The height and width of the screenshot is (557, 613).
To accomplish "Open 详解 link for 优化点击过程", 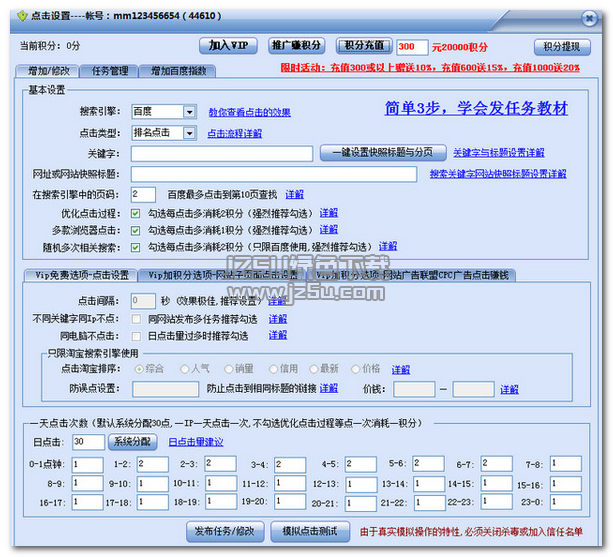I will [x=328, y=213].
